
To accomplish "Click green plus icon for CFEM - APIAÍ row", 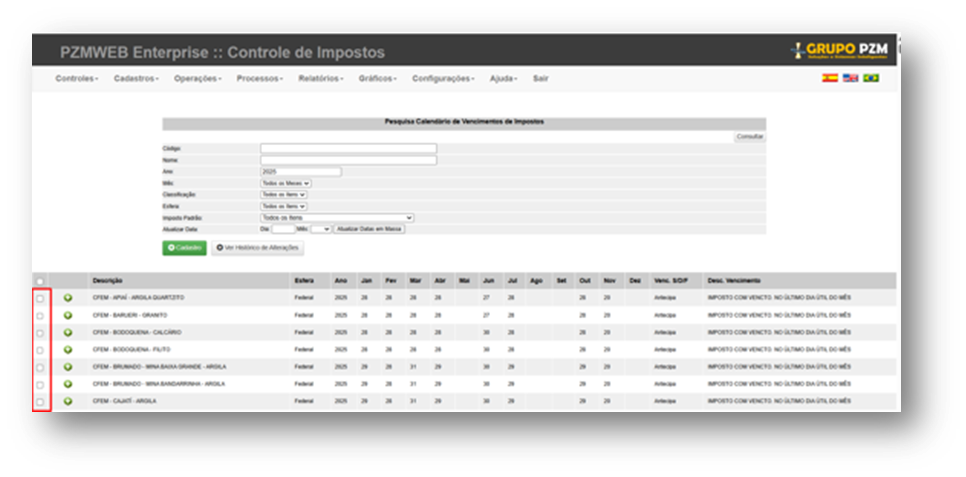I will 68,298.
